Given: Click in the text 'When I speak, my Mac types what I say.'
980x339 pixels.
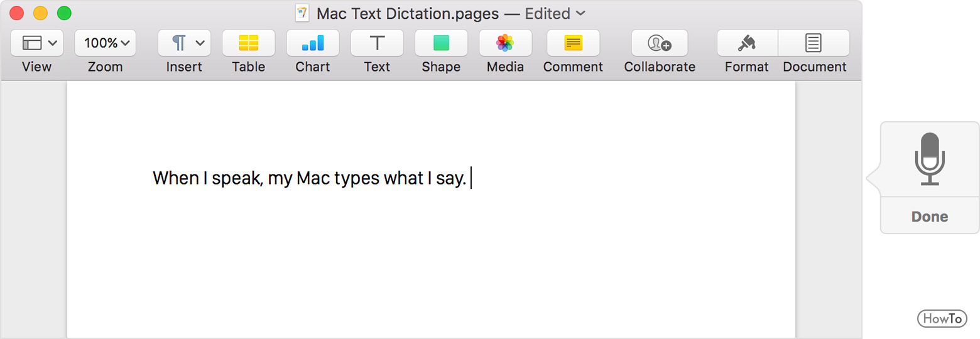Looking at the screenshot, I should click(310, 178).
